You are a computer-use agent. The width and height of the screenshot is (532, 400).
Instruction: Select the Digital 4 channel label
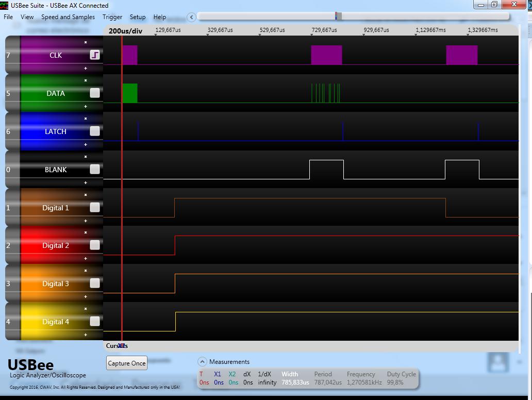[56, 322]
